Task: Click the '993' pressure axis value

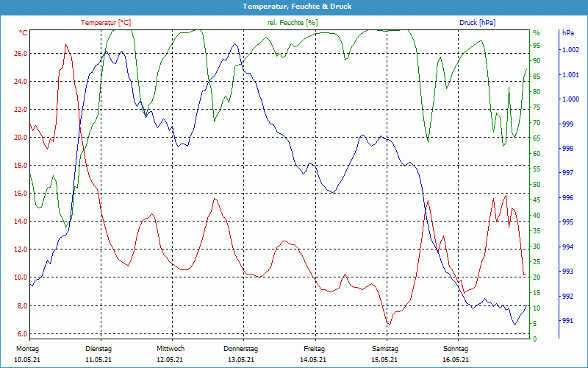Action: 567,271
